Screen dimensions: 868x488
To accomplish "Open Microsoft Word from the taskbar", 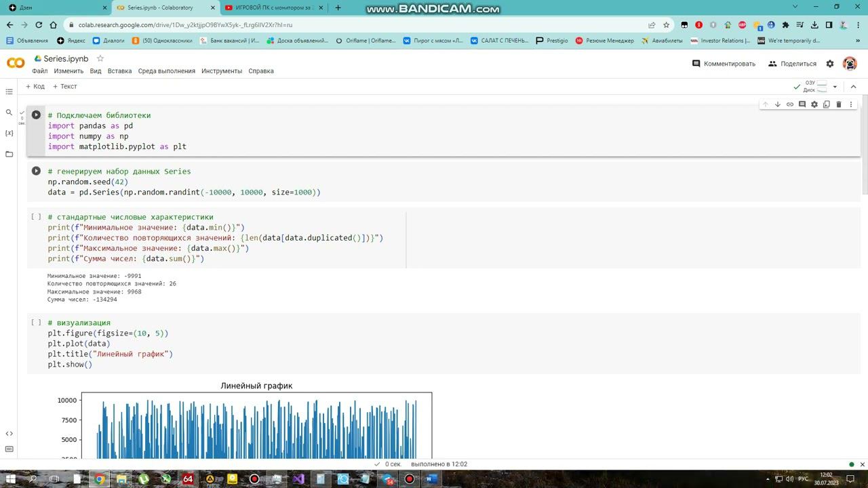I will [x=431, y=479].
